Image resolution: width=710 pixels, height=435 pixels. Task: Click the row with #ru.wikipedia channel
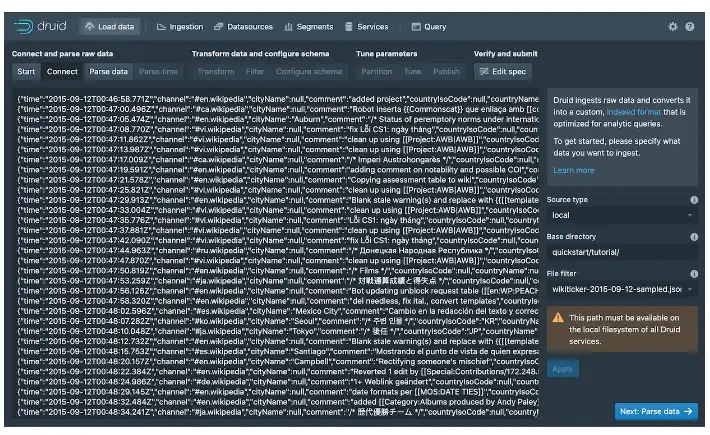278,250
